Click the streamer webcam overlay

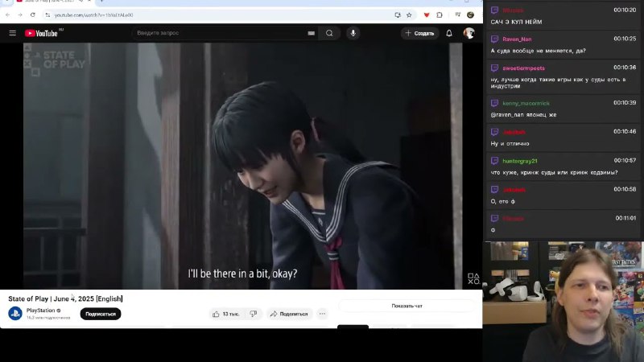(x=563, y=302)
